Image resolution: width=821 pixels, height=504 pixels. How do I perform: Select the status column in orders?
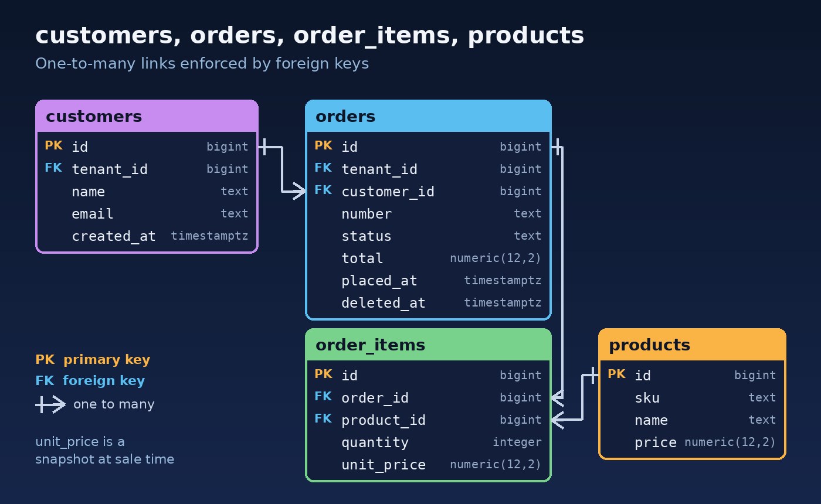428,236
